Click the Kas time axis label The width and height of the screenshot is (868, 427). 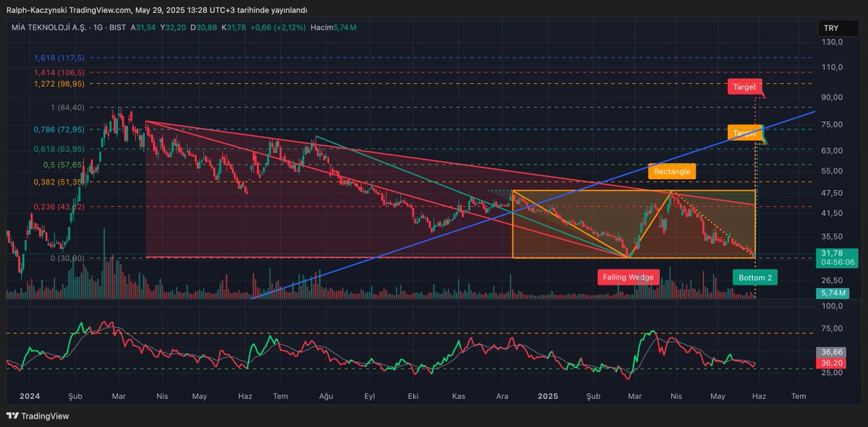[459, 397]
